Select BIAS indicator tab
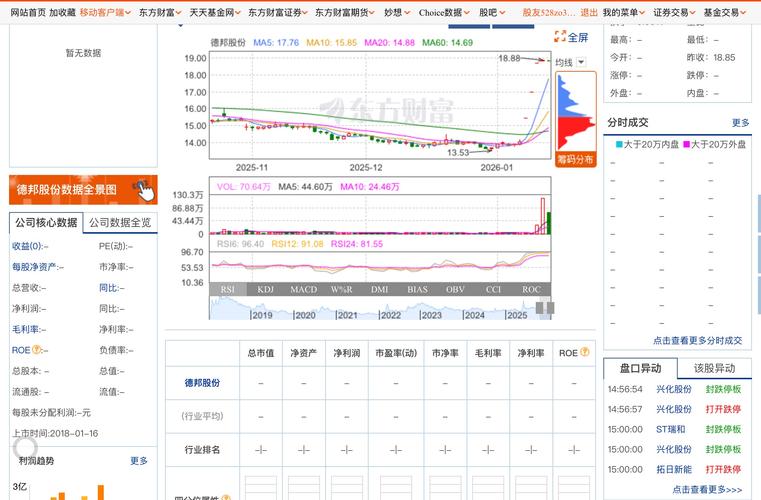 417,289
